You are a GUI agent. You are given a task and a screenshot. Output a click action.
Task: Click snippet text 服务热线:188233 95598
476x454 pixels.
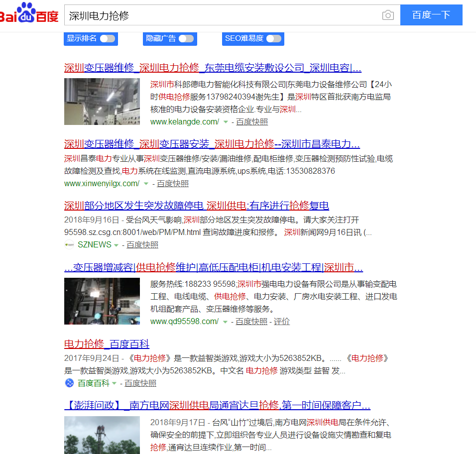[x=193, y=284]
